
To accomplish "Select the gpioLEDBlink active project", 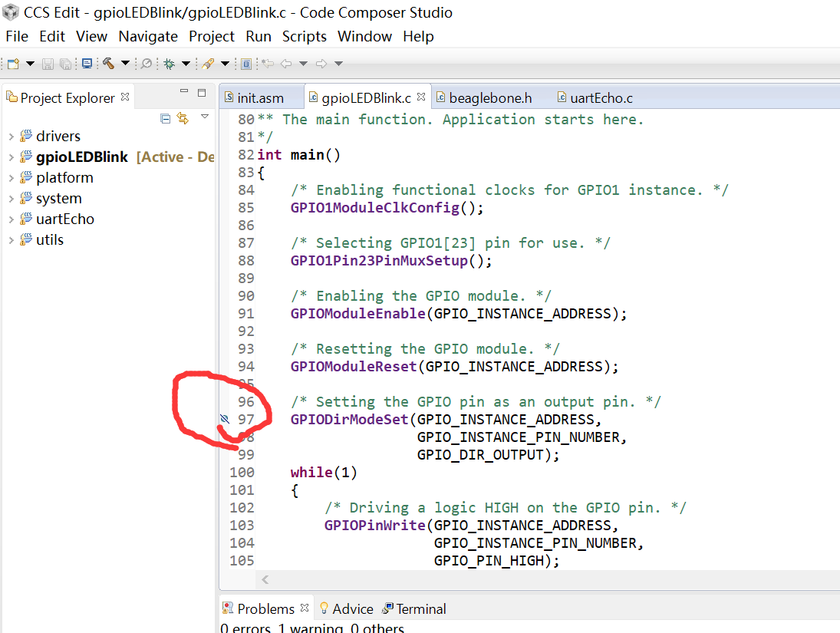I will (x=82, y=157).
